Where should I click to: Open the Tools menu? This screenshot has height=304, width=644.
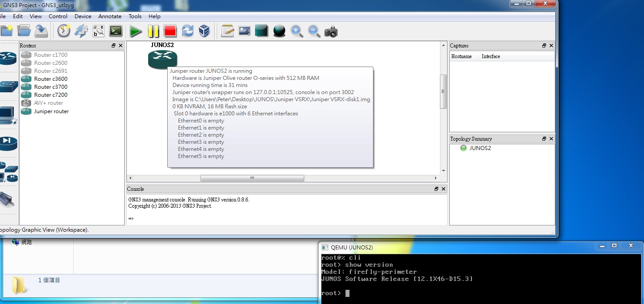coord(135,16)
